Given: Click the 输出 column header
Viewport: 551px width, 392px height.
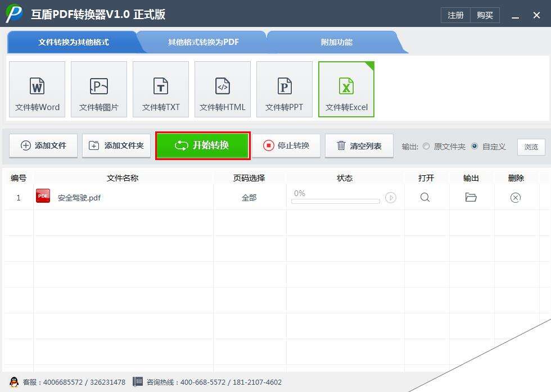Looking at the screenshot, I should coord(471,178).
